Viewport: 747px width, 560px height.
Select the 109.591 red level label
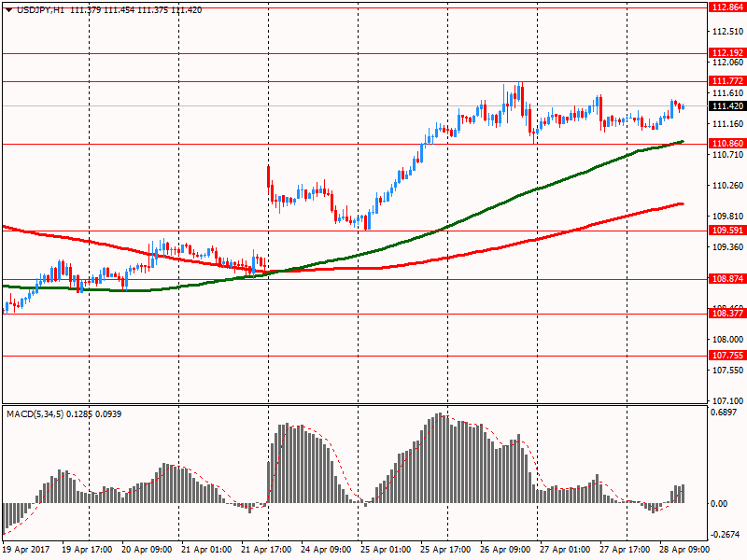pos(727,231)
